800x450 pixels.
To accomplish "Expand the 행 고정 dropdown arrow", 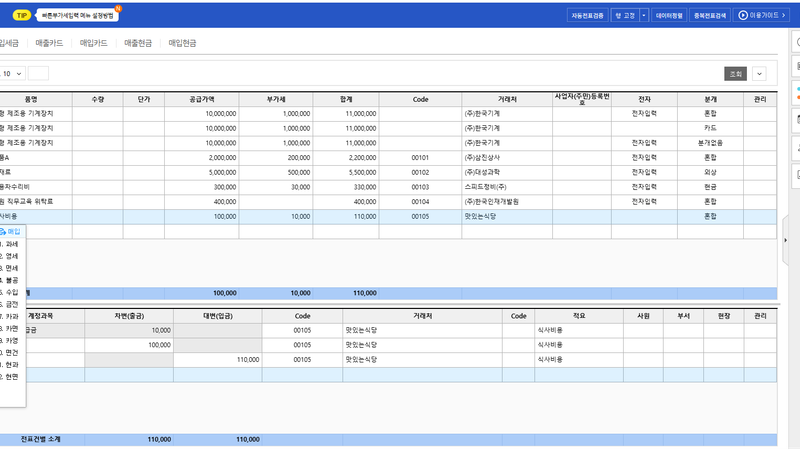I will click(x=643, y=15).
